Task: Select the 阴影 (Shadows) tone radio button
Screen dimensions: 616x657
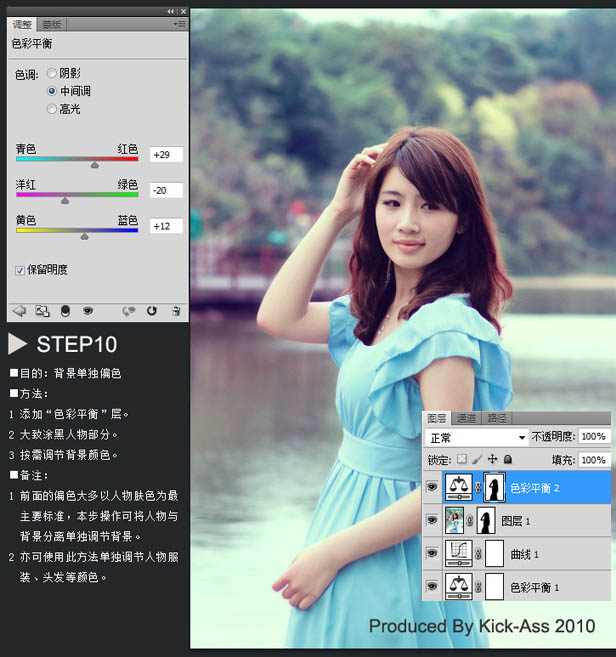Action: point(52,73)
